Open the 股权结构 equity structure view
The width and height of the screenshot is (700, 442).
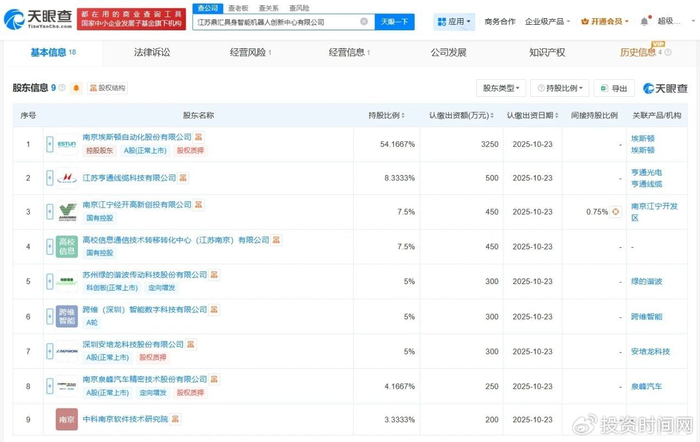pos(107,88)
